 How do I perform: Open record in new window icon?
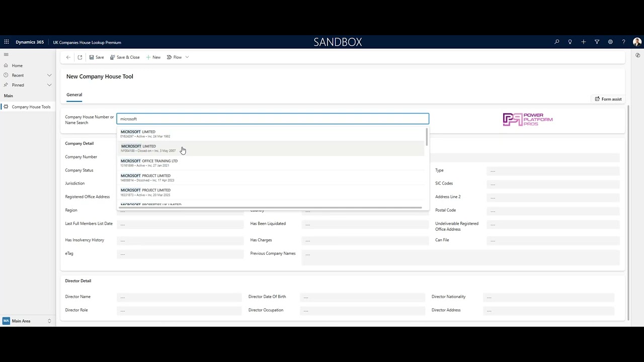(x=80, y=57)
